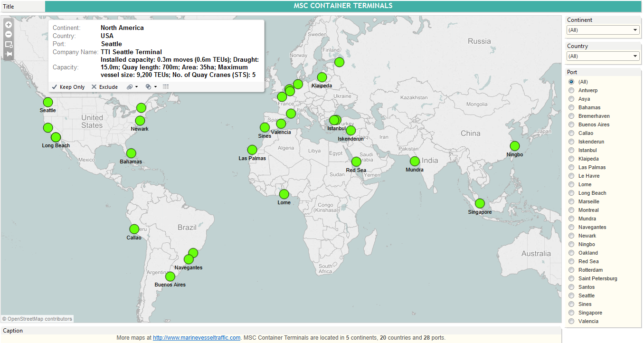Zoom in on the map
The image size is (644, 343).
point(9,25)
